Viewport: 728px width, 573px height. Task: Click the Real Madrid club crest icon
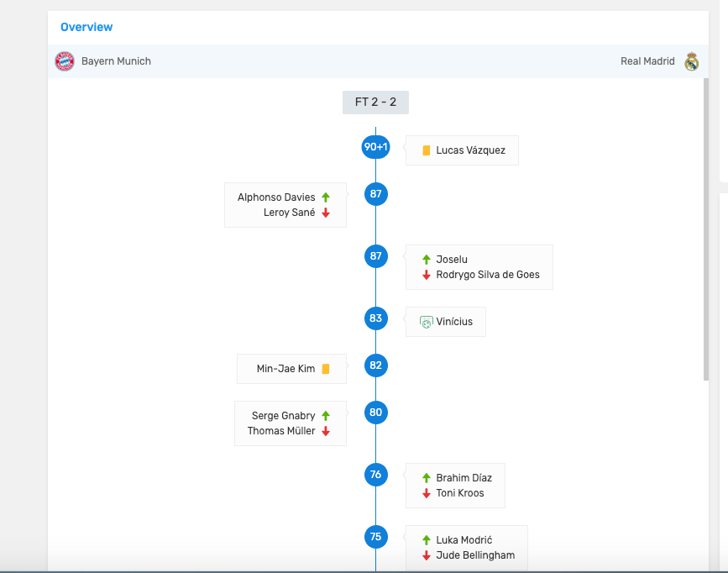pos(691,61)
